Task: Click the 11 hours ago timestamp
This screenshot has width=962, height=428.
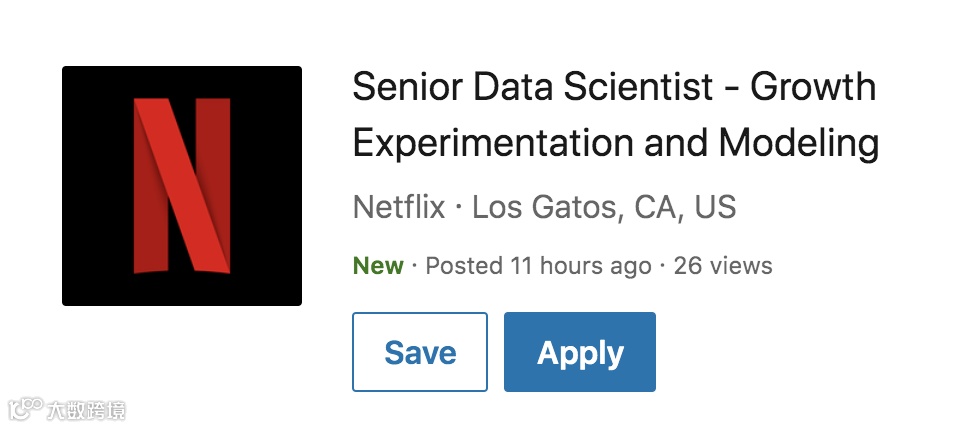Action: coord(581,266)
